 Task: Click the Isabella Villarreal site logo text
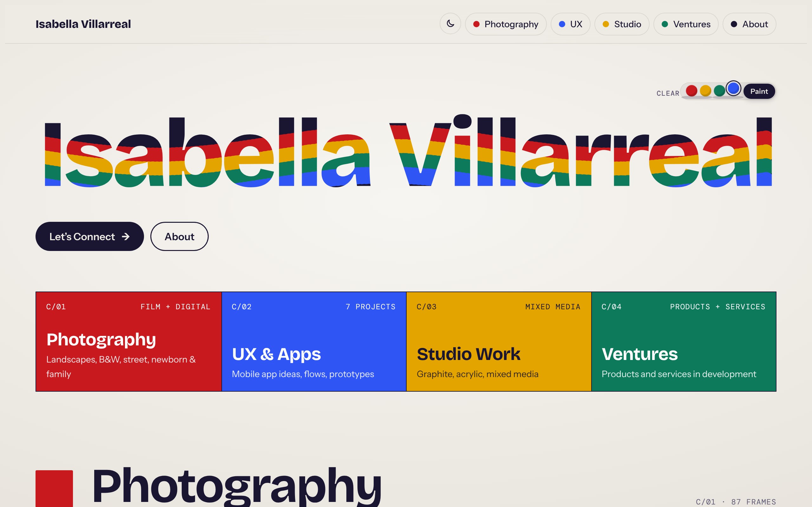(83, 24)
